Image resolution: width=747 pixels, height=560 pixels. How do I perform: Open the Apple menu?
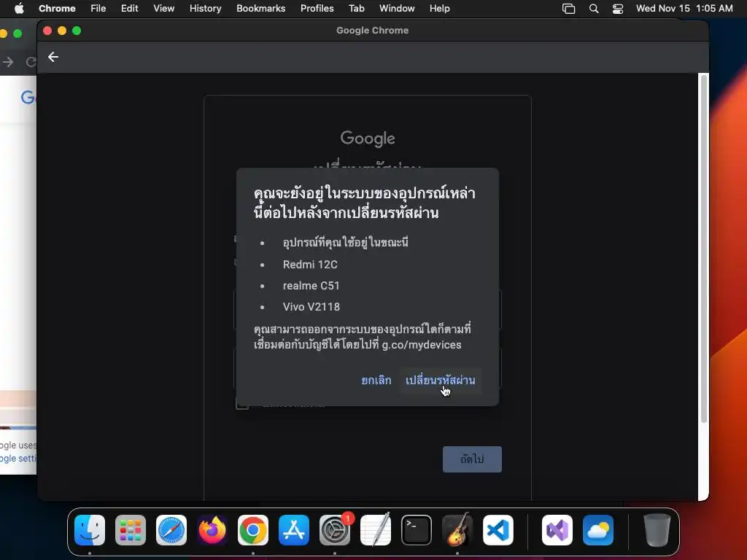[19, 9]
